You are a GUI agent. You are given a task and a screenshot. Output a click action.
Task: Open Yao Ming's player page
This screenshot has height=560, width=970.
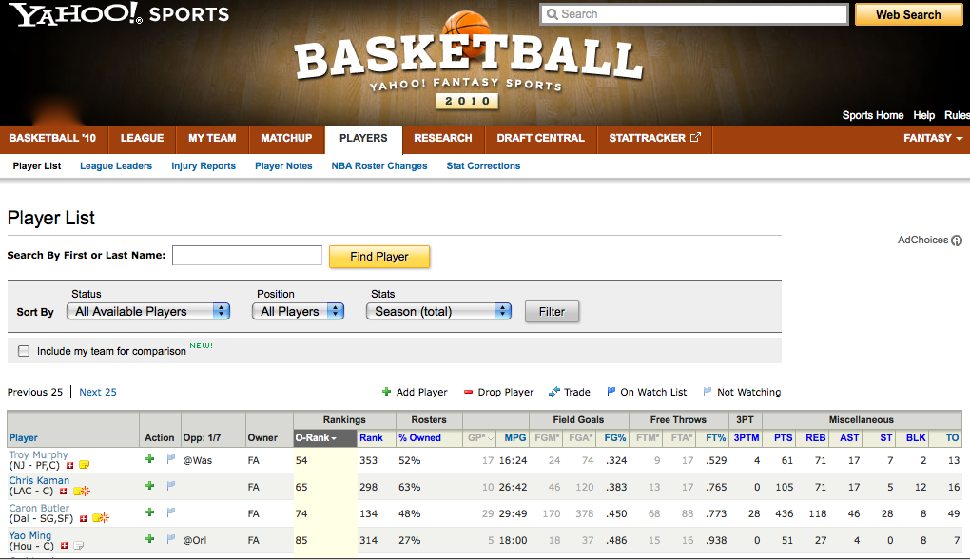pyautogui.click(x=30, y=535)
